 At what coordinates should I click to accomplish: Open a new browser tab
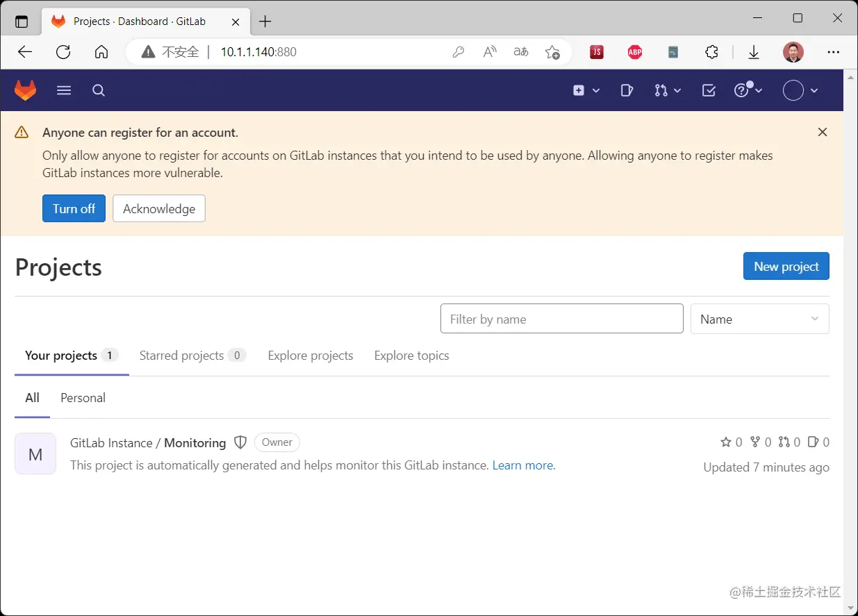click(265, 22)
